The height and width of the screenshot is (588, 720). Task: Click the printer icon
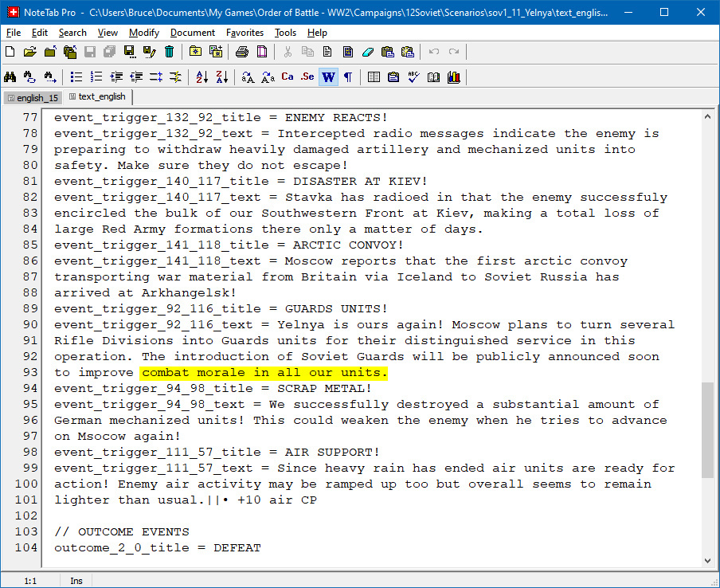coord(242,52)
